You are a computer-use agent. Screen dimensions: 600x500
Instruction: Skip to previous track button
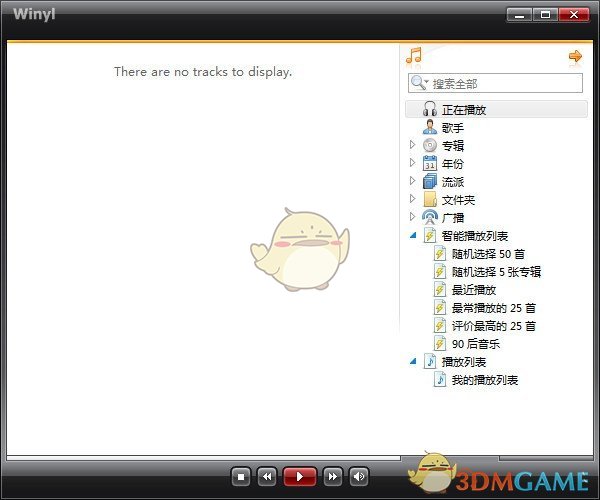click(267, 477)
